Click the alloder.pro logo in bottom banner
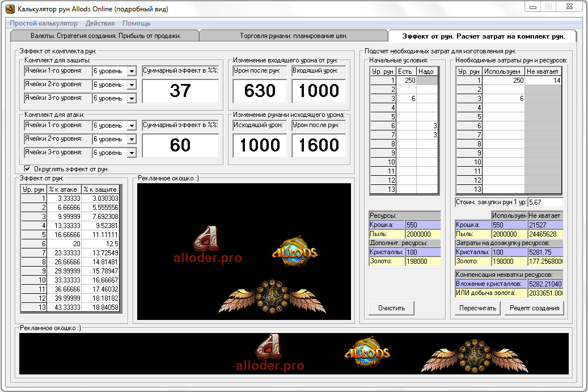Image resolution: width=588 pixels, height=392 pixels. 270,355
